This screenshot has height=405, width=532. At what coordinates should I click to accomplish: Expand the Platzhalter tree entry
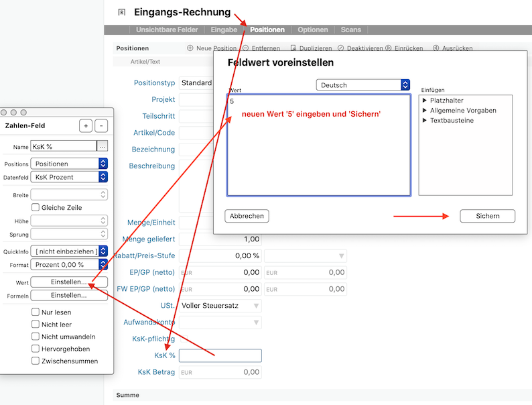point(424,100)
